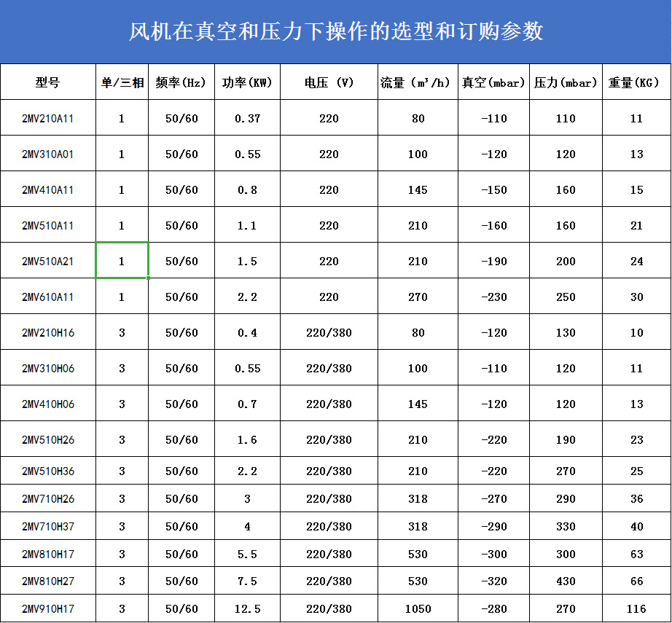Select the model 2MV510A21 row label
Image resolution: width=672 pixels, height=623 pixels.
pyautogui.click(x=47, y=260)
